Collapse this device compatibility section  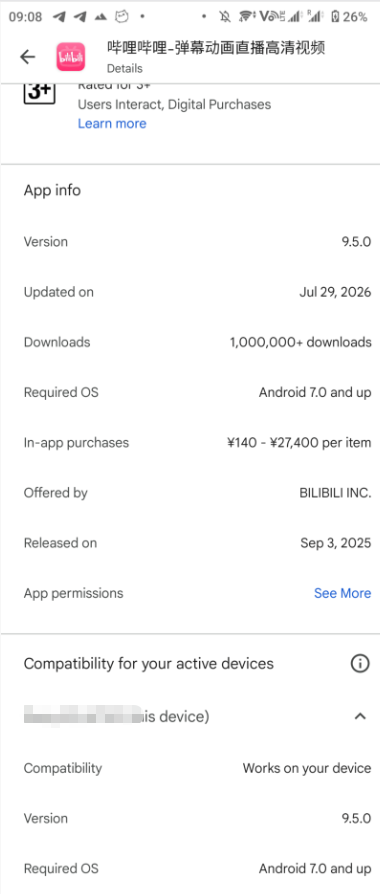click(359, 716)
